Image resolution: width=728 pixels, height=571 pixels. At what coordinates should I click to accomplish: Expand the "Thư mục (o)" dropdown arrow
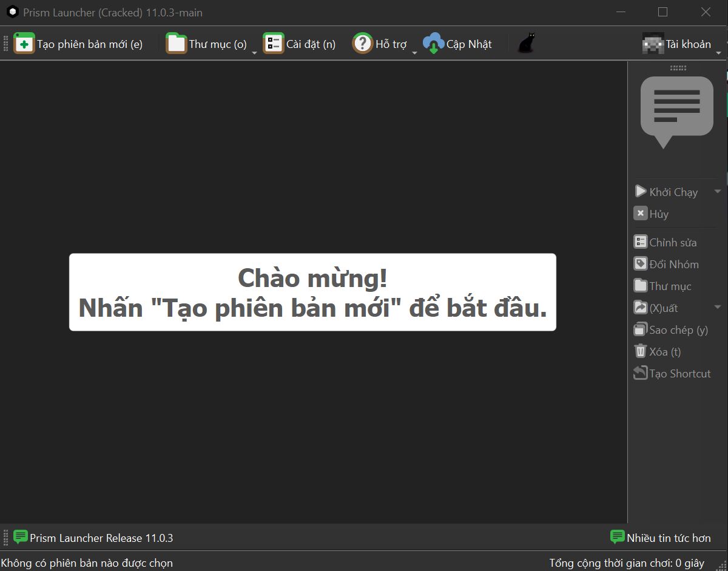tap(254, 53)
